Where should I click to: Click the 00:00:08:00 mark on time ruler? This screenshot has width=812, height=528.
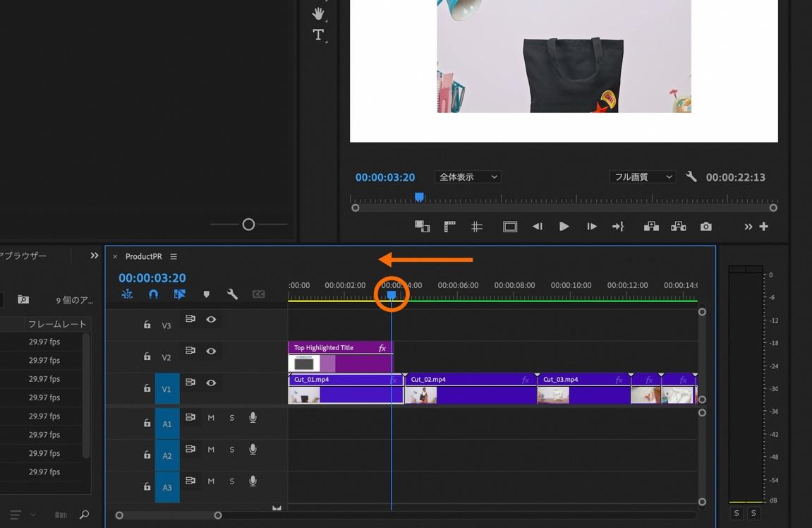point(514,285)
